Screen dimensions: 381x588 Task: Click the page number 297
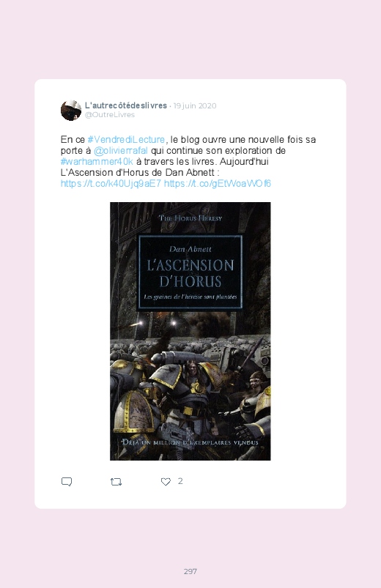[190, 571]
